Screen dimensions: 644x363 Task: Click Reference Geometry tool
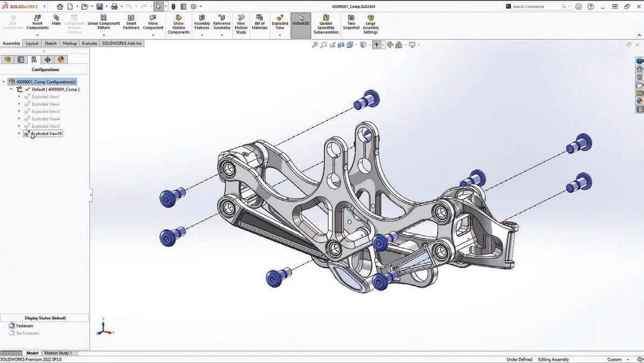222,22
